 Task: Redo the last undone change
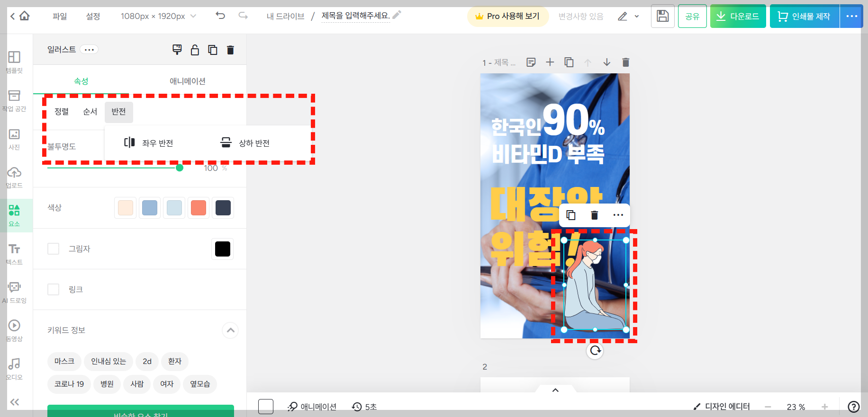[x=243, y=16]
